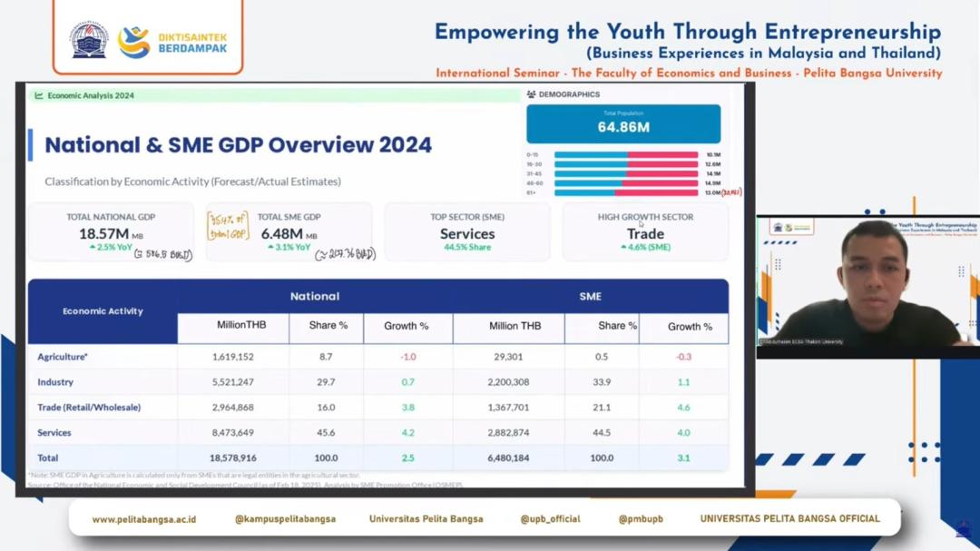Open the www.pelitabangsa.ac.id link
The width and height of the screenshot is (980, 551).
point(143,519)
